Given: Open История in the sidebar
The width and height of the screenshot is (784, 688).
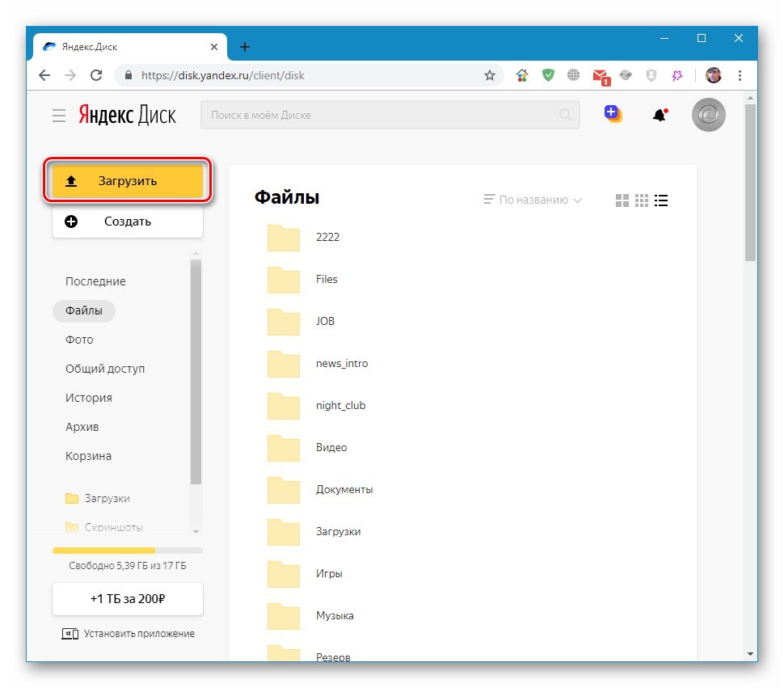Looking at the screenshot, I should click(x=88, y=398).
